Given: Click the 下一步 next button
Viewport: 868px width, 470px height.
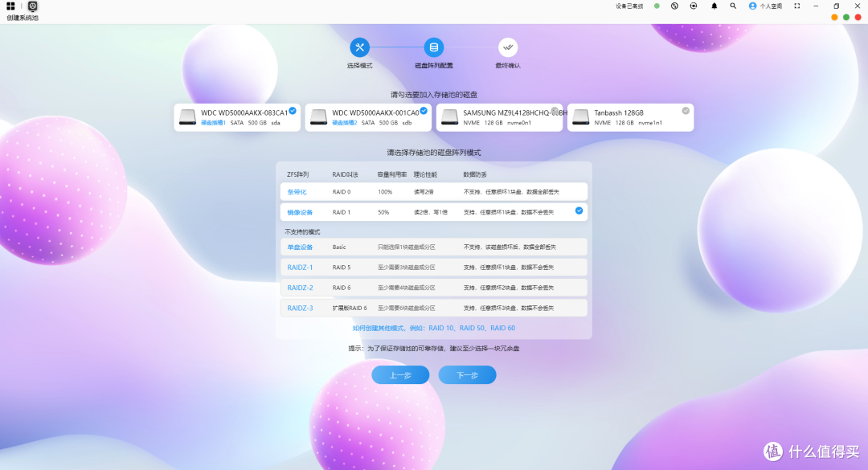Looking at the screenshot, I should (x=467, y=374).
